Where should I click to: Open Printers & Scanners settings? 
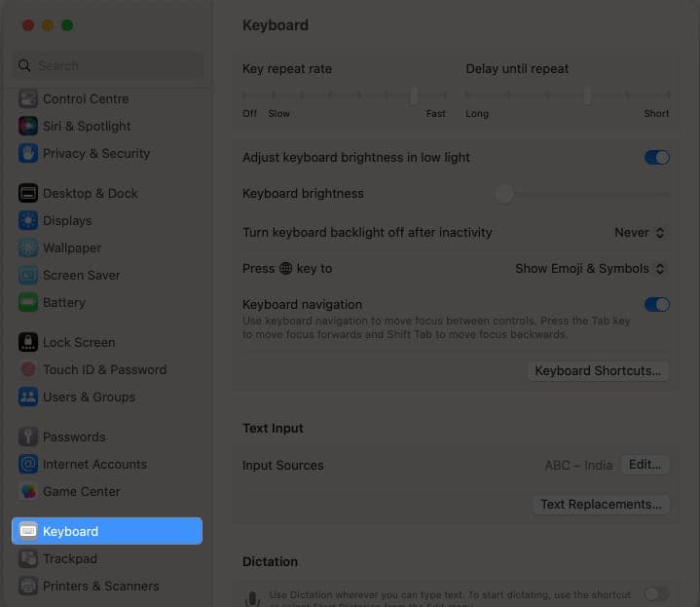point(107,586)
